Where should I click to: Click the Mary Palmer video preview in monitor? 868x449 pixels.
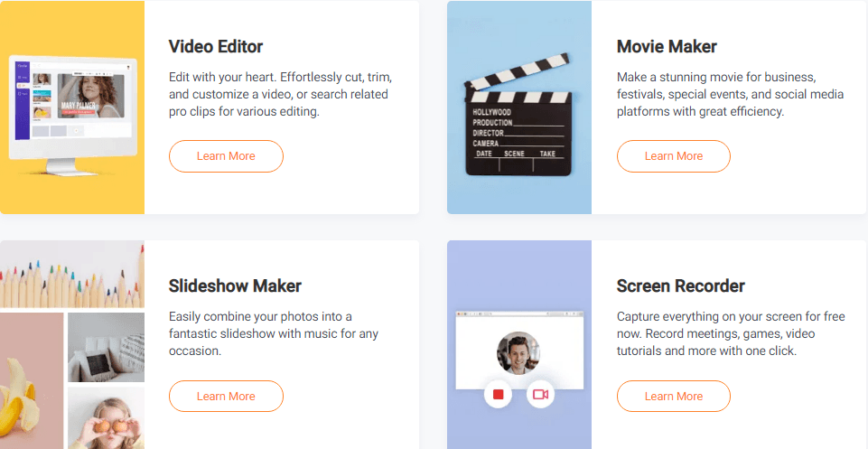click(91, 96)
